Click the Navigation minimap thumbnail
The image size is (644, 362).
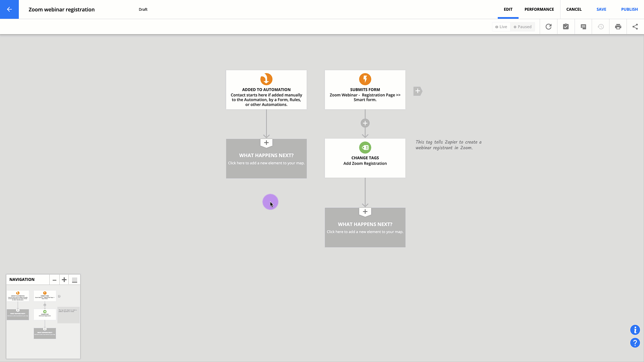pyautogui.click(x=43, y=322)
